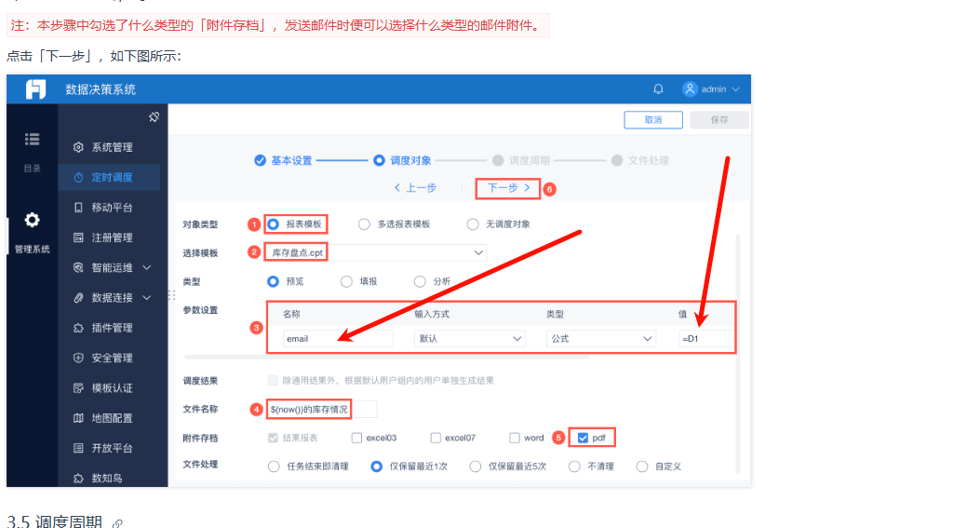Click the 结果报表 checkbox

click(273, 438)
